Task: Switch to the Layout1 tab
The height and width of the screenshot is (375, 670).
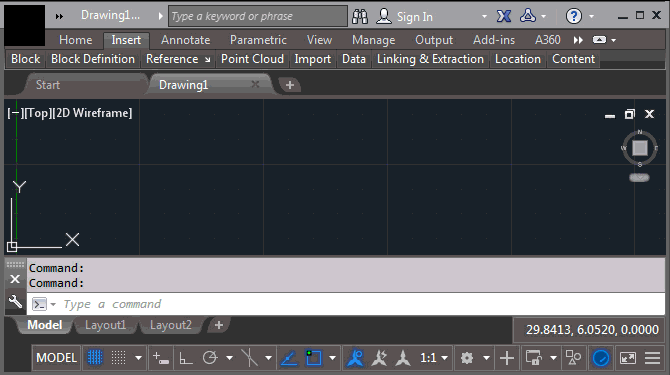Action: point(106,325)
